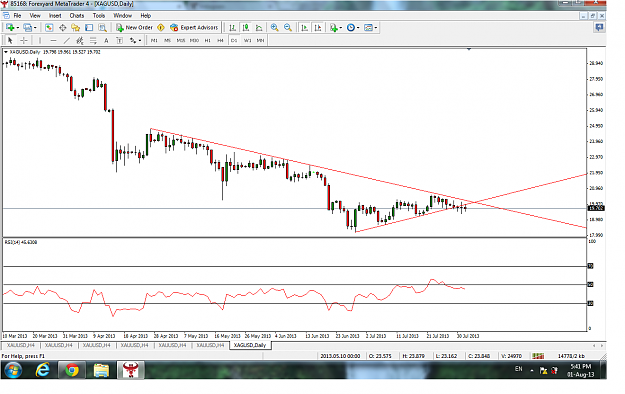Click the New Order button
Viewport: 625px width, 394px height.
coord(134,28)
